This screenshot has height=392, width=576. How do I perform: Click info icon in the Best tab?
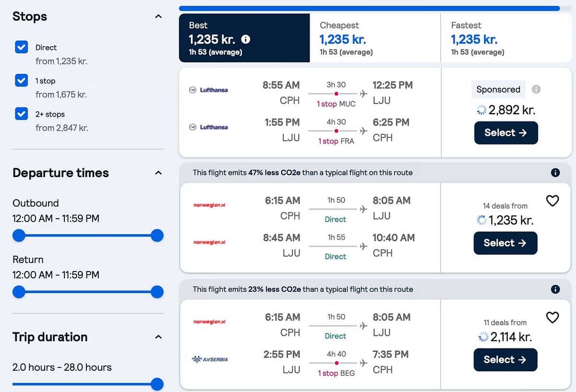(x=245, y=39)
